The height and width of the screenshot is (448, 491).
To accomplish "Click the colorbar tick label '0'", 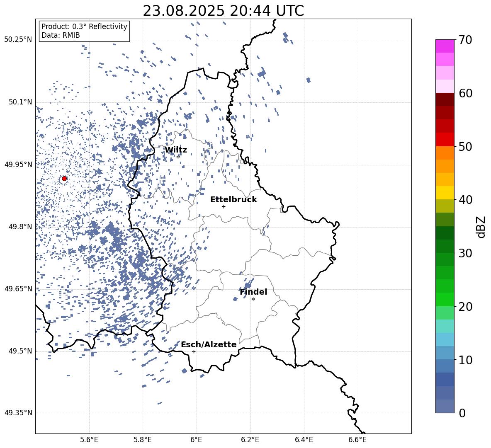I will (462, 413).
